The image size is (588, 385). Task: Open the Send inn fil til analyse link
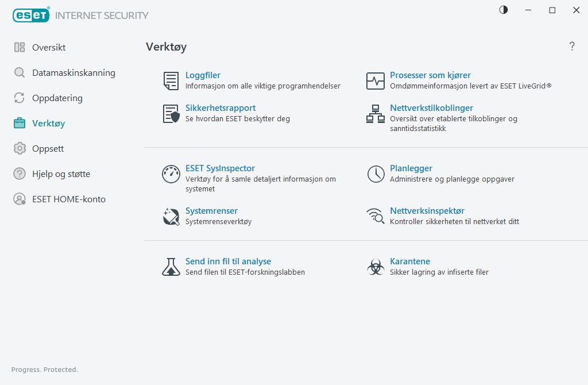[x=228, y=261]
